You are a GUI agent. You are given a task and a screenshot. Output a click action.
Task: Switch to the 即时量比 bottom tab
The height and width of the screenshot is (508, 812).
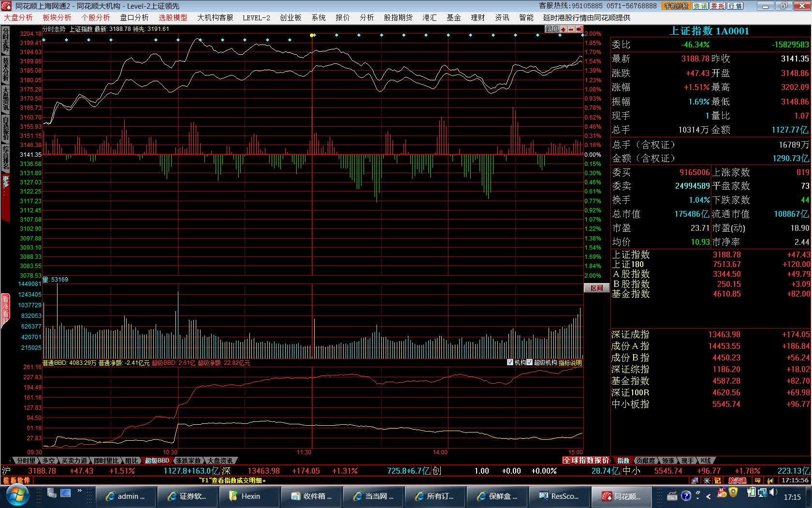click(106, 461)
